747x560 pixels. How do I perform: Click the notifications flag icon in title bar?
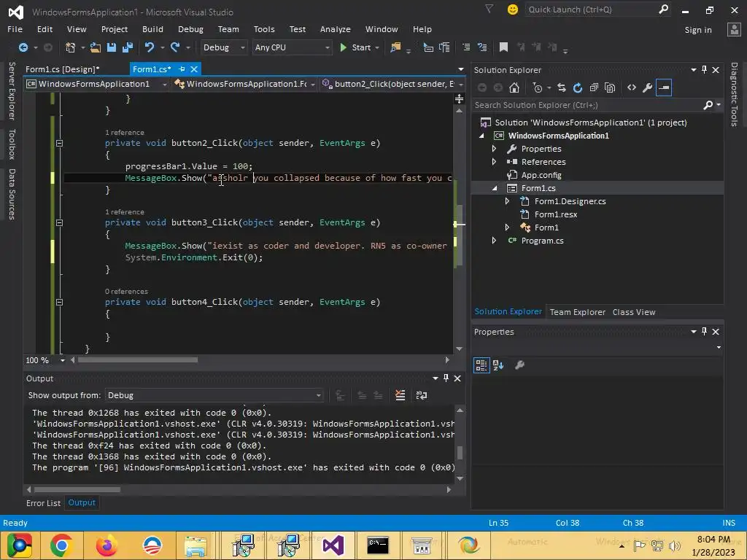click(x=489, y=9)
